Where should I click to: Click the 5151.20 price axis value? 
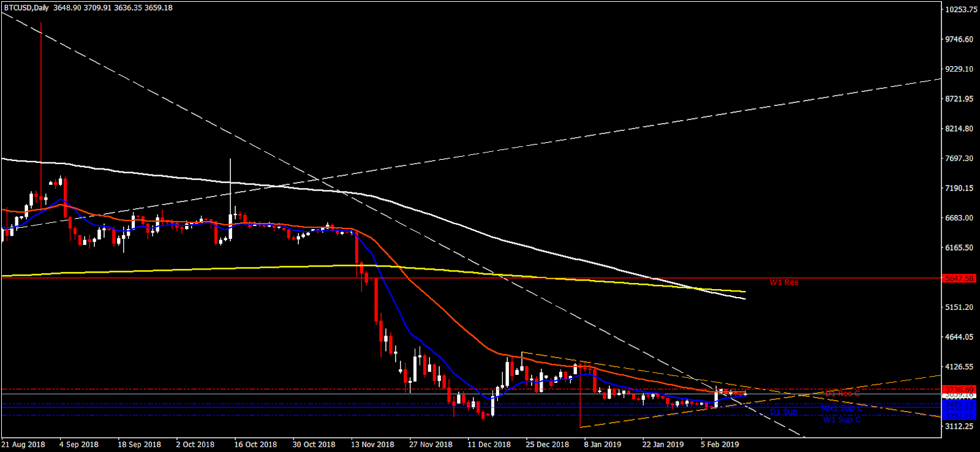[959, 307]
